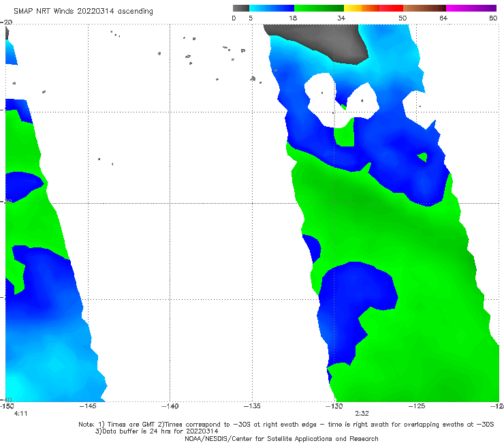
Task: Select the gray segment of the color bar
Action: [241, 8]
